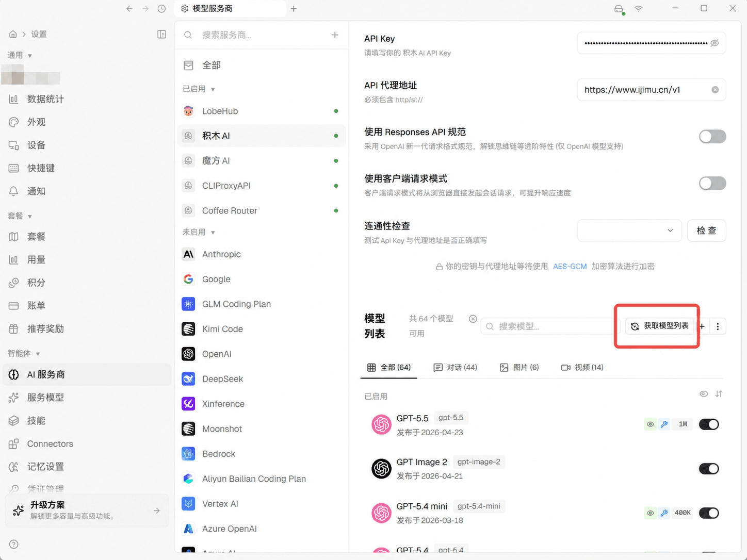Select DeepSeek provider
Screen dimensions: 747x560
262,379
